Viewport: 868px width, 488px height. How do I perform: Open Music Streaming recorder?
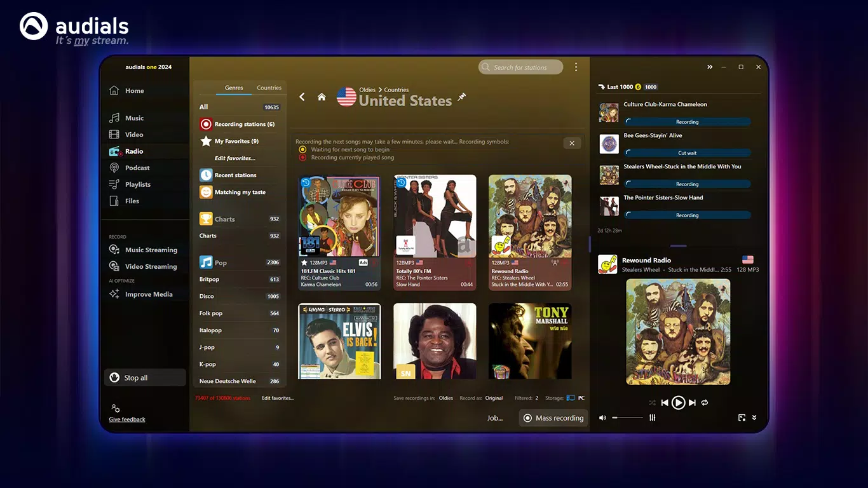pos(144,250)
